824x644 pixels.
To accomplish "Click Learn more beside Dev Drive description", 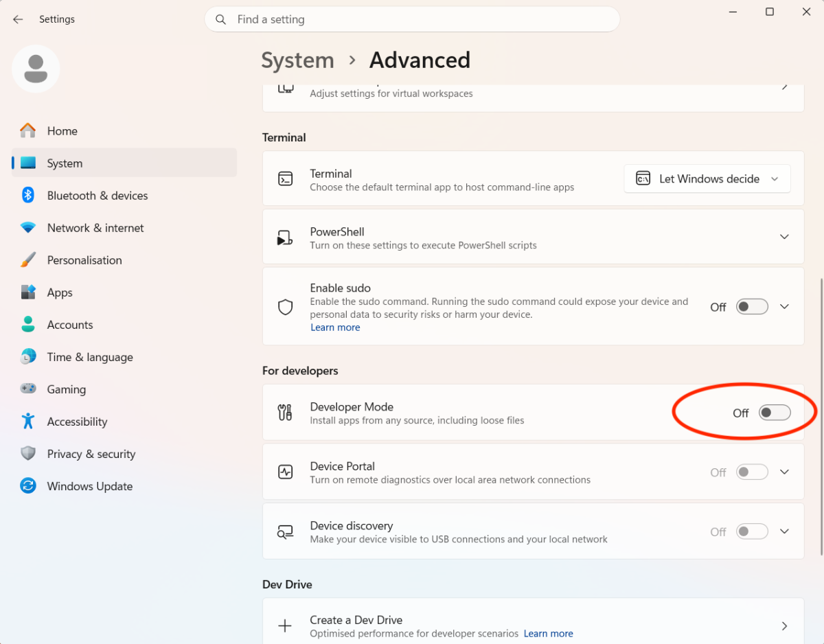I will (548, 634).
